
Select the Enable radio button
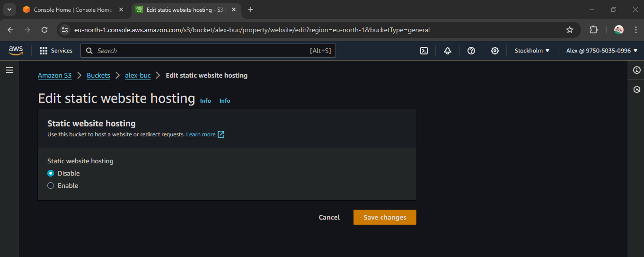pos(51,186)
